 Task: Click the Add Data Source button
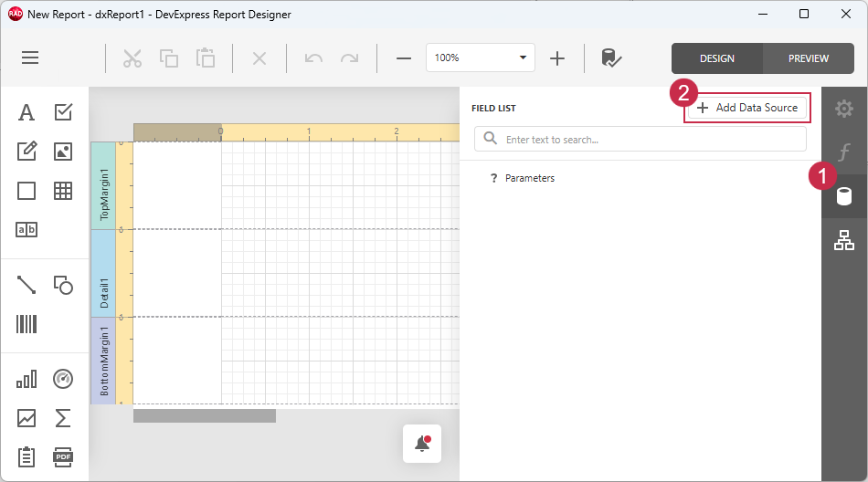(747, 108)
